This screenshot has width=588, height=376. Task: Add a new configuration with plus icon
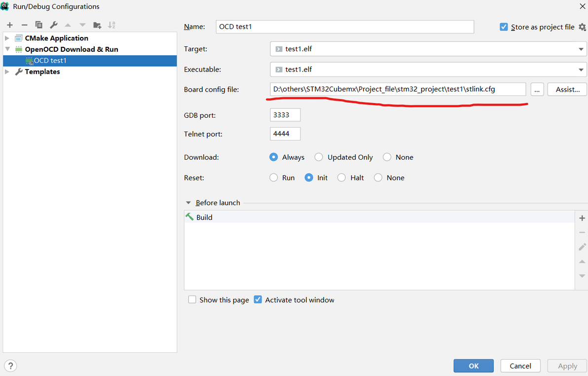(10, 25)
